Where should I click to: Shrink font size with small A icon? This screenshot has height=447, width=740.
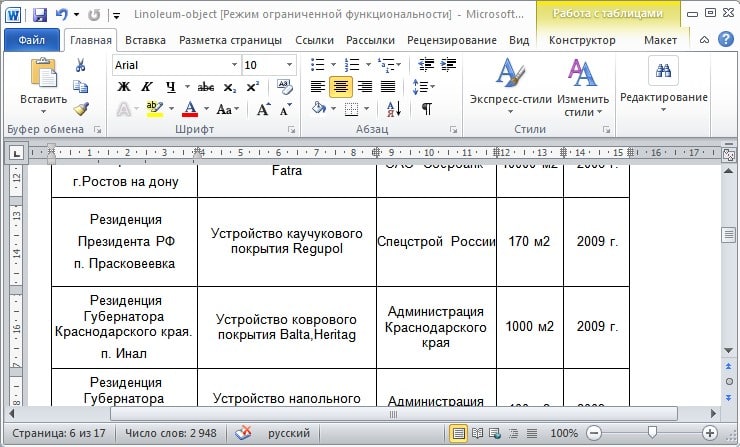285,110
